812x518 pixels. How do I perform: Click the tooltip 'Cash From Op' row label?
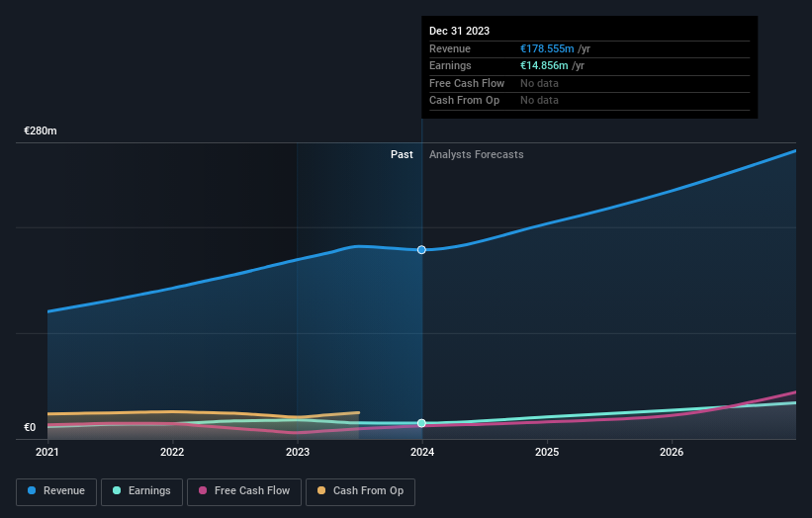pos(464,101)
